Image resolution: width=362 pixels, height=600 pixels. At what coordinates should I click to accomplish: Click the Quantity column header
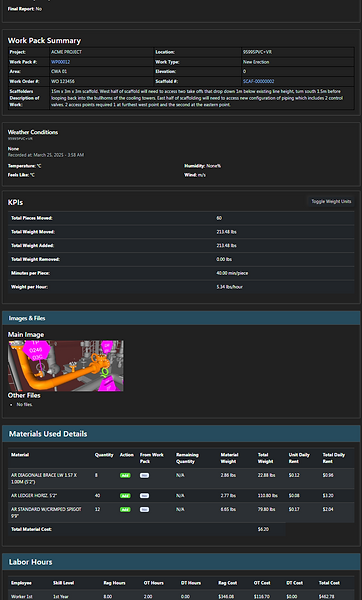click(x=104, y=455)
